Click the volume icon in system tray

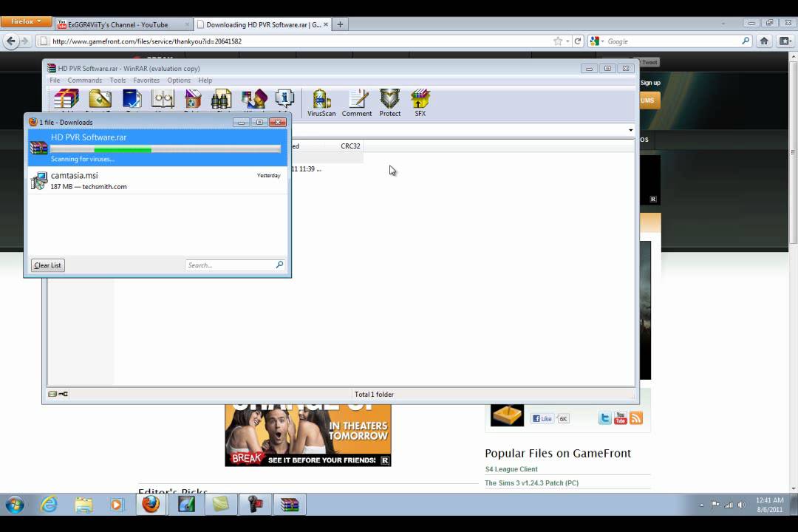(742, 505)
